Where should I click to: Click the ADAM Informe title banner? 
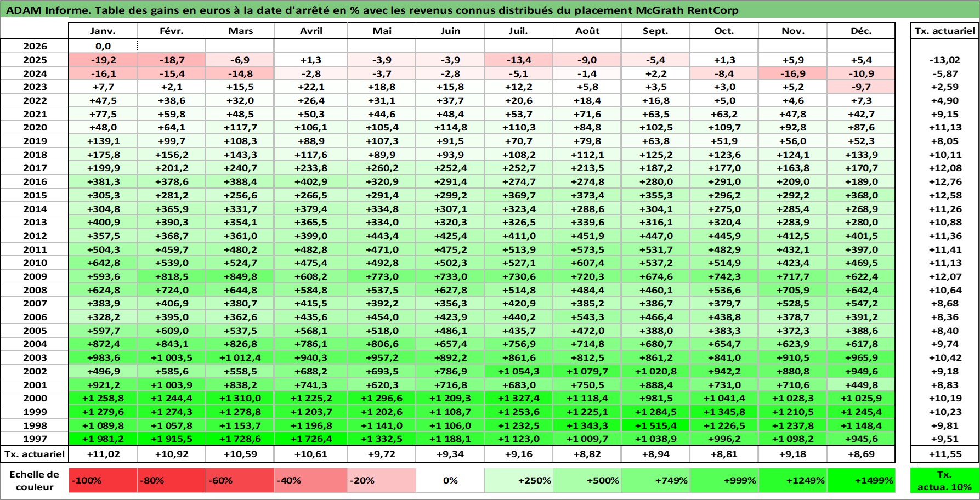(x=490, y=10)
